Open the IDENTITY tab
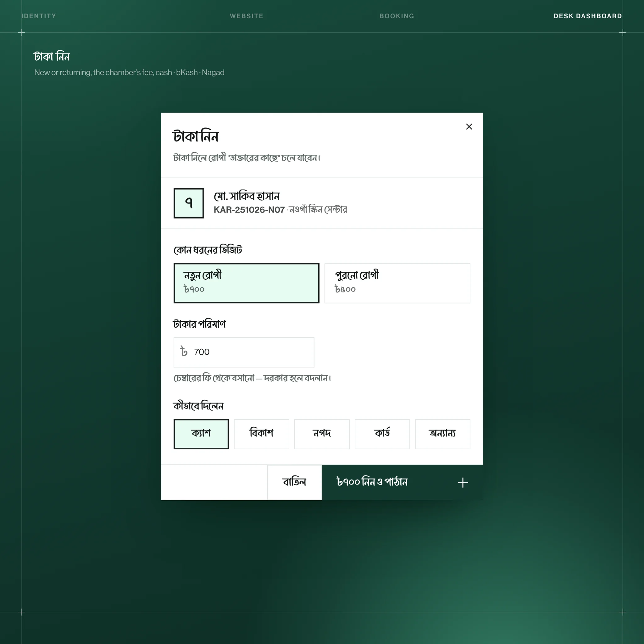Image resolution: width=644 pixels, height=644 pixels. [39, 16]
